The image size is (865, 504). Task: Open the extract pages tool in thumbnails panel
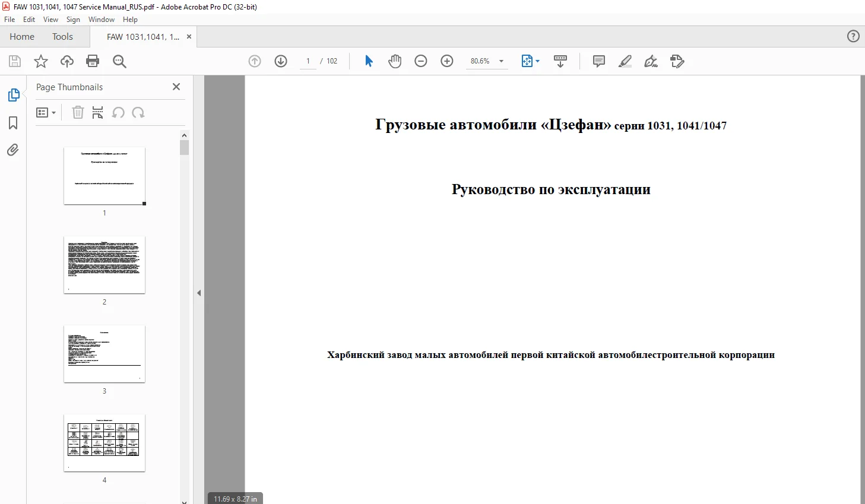(x=98, y=112)
